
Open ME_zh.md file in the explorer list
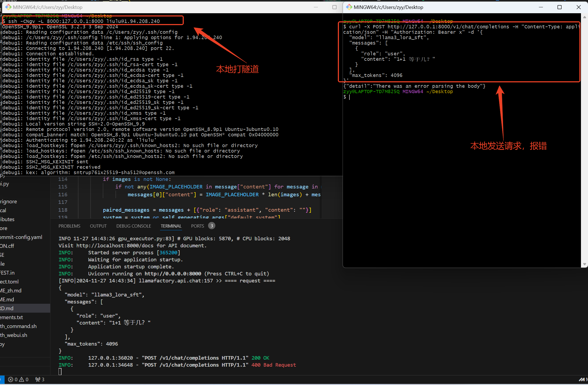pos(11,291)
